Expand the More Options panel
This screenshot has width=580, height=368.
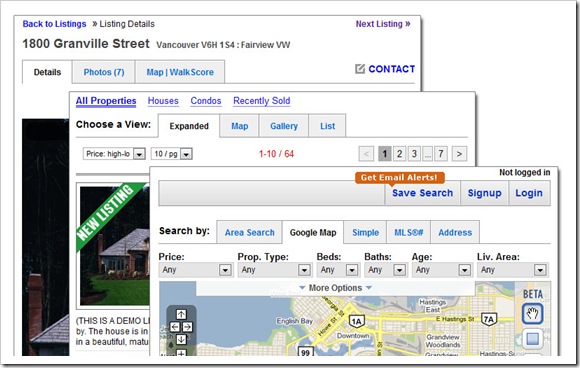pyautogui.click(x=335, y=288)
